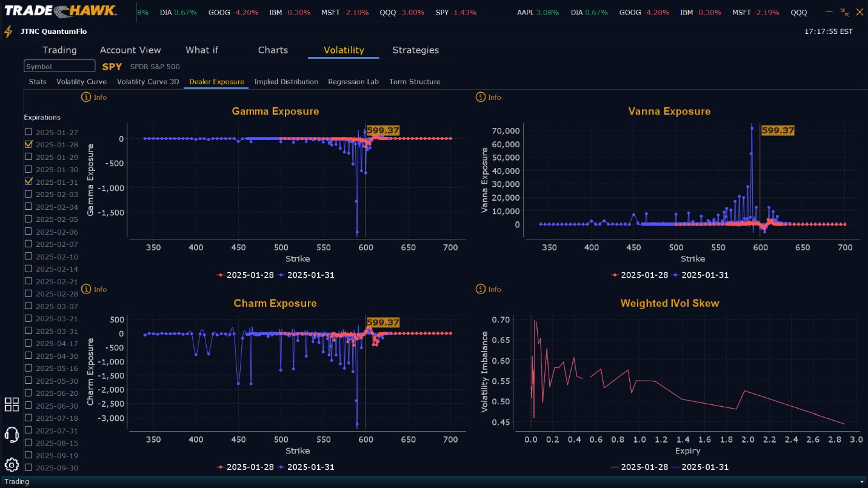Select the 2025-03-21 expiration

28,318
